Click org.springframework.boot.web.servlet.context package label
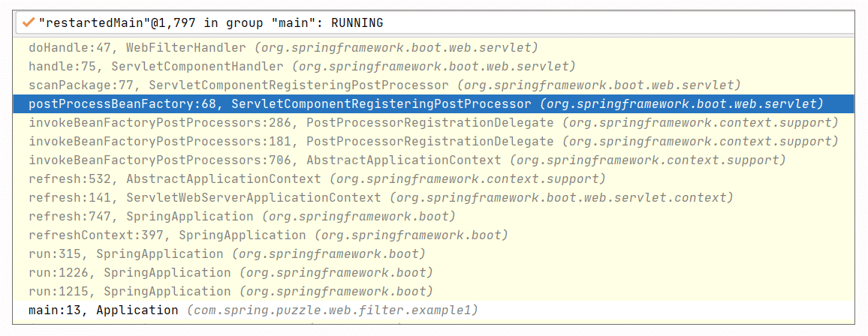The width and height of the screenshot is (868, 336). click(562, 198)
